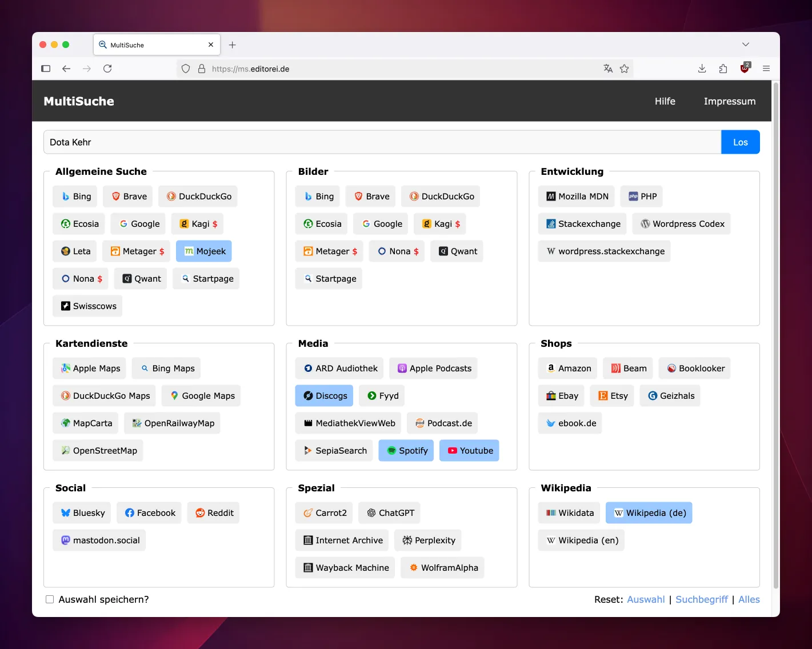Choose Stackexchange in Entwicklung

click(582, 224)
